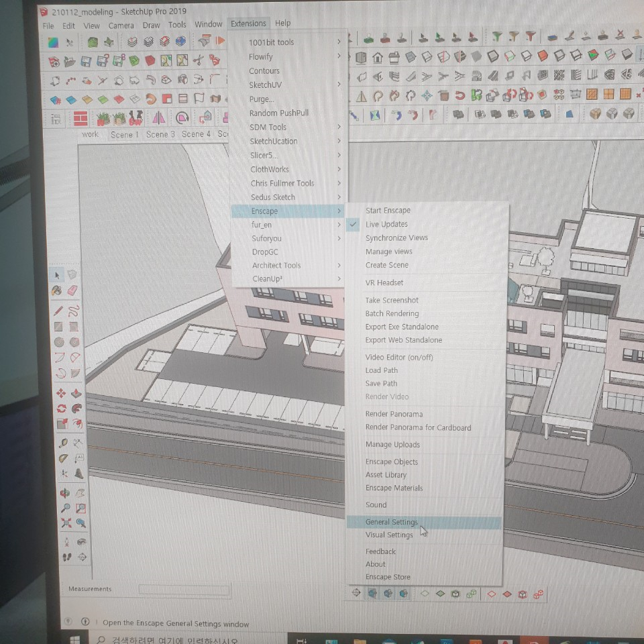Click the Batch Rendering entry
The width and height of the screenshot is (644, 644).
pos(392,313)
